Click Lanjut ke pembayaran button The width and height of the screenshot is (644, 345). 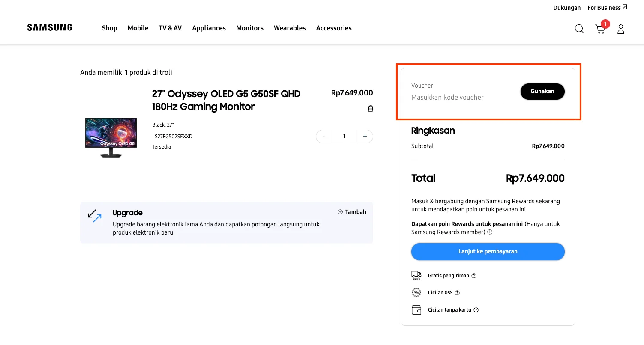point(488,252)
